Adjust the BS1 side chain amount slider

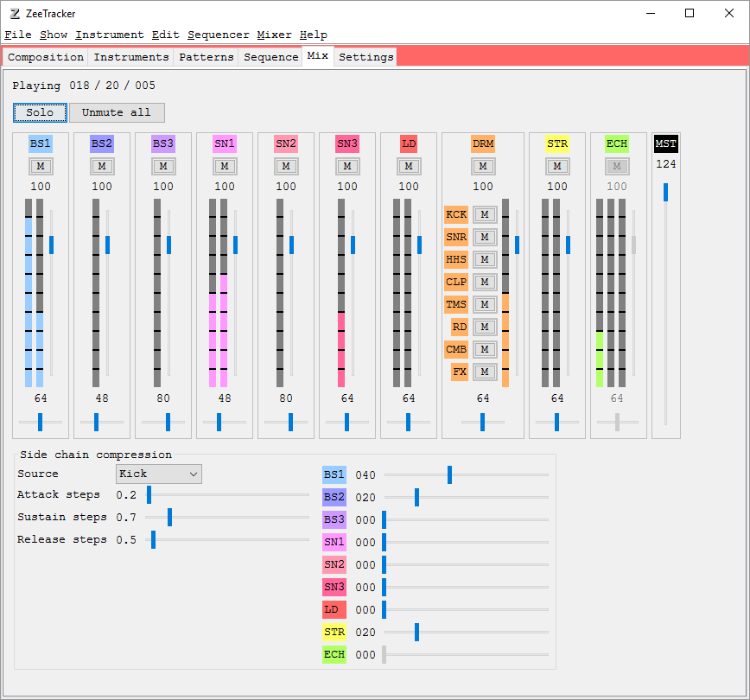[x=467, y=475]
